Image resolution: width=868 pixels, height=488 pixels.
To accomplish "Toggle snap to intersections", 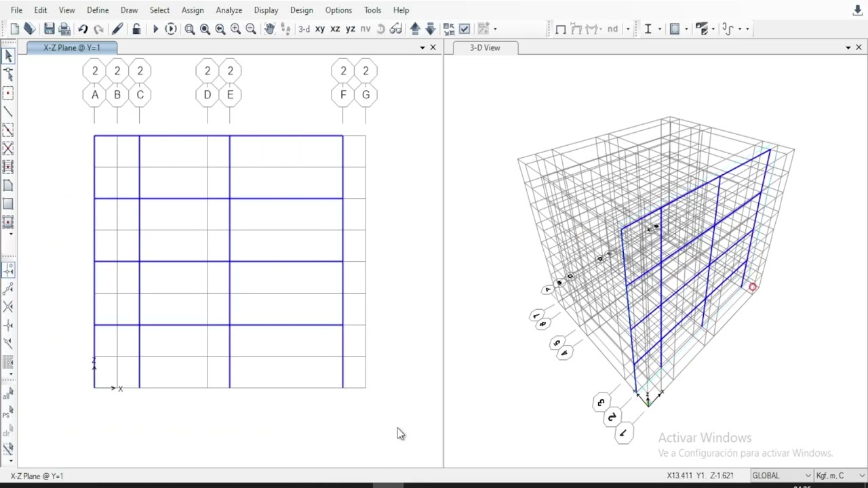I will pos(8,307).
